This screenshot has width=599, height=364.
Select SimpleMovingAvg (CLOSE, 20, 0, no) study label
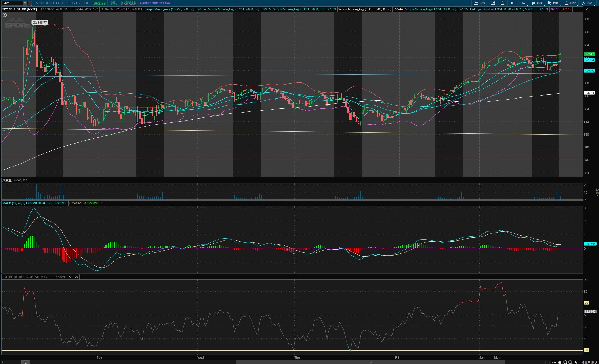coord(299,9)
